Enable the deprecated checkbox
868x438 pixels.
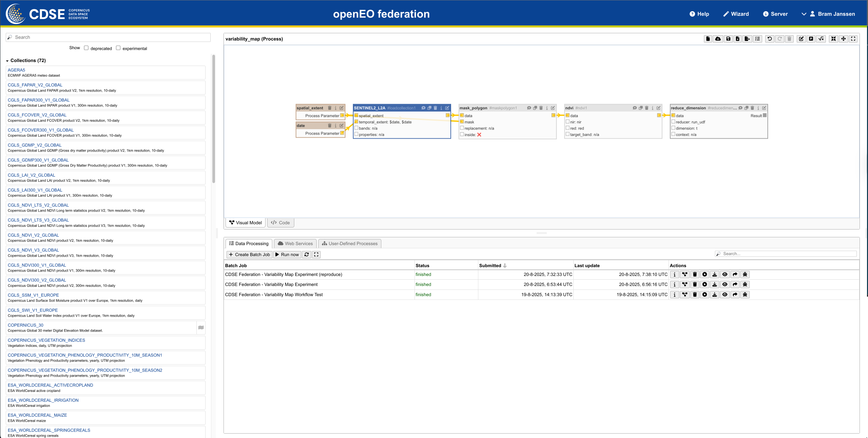point(86,48)
